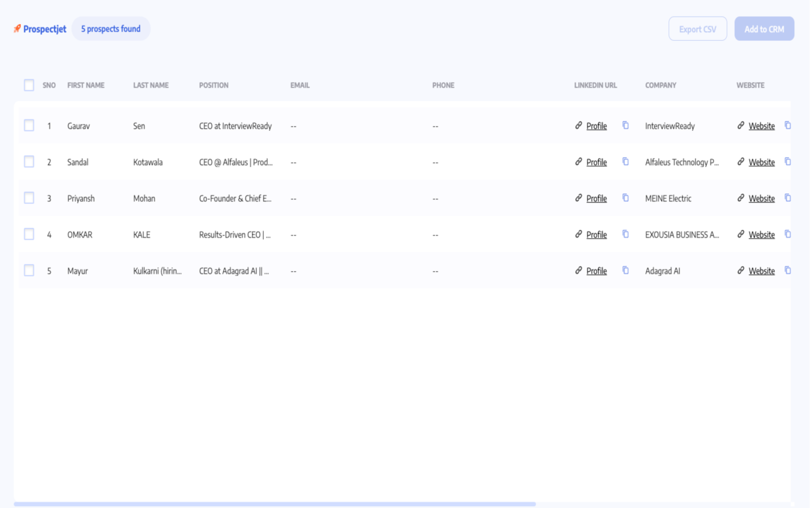Screen dimensions: 812x508
Task: Click link chain icon beside OMKAR's Profile
Action: (579, 234)
